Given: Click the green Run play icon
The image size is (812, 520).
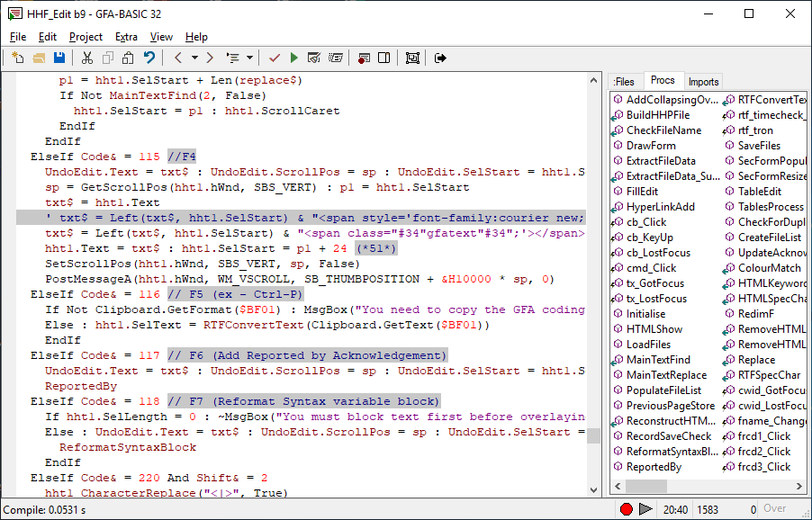Looking at the screenshot, I should 294,58.
